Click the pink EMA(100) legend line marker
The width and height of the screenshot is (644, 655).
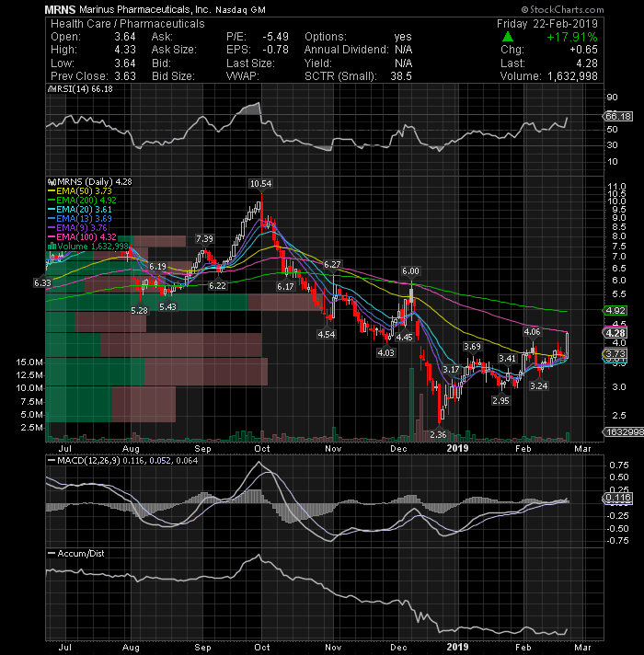[x=52, y=236]
